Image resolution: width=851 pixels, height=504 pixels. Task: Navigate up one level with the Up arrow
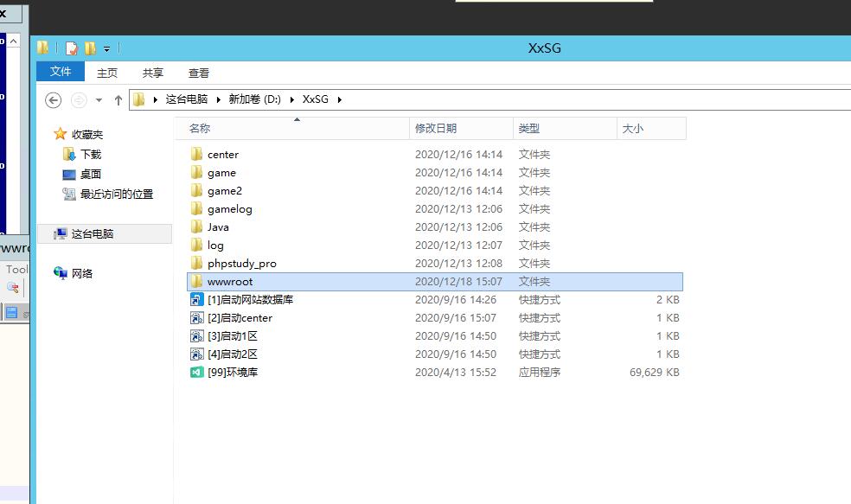coord(118,99)
